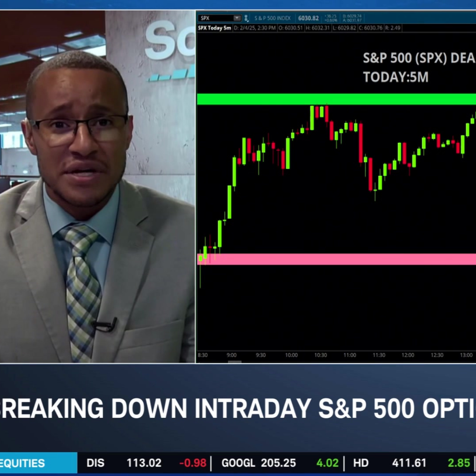Screen dimensions: 476x476
Task: Click the 12:30 time axis label
Action: pyautogui.click(x=437, y=355)
